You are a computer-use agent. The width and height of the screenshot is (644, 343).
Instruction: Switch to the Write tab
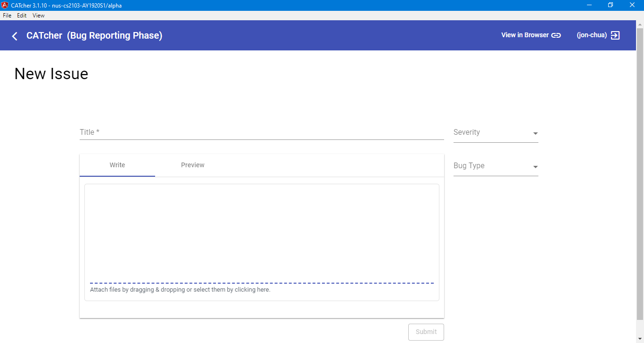(x=117, y=165)
